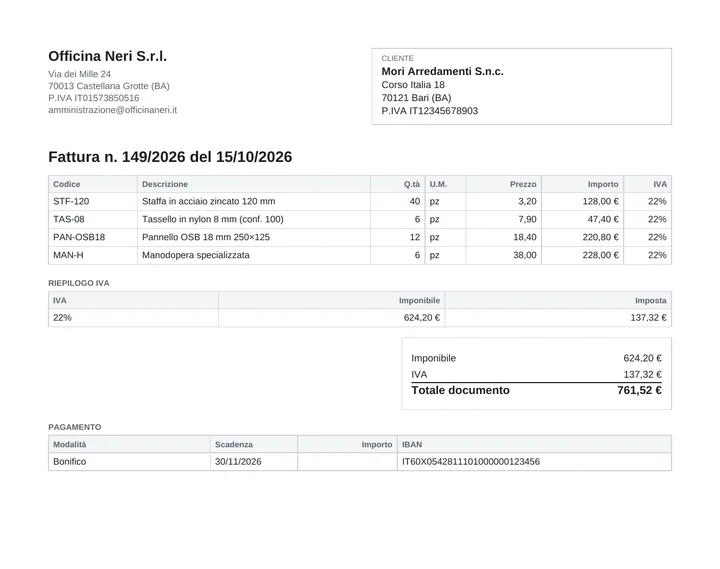The width and height of the screenshot is (720, 569).
Task: Click the quantity 12 in PAN-OSB18 row
Action: 415,237
